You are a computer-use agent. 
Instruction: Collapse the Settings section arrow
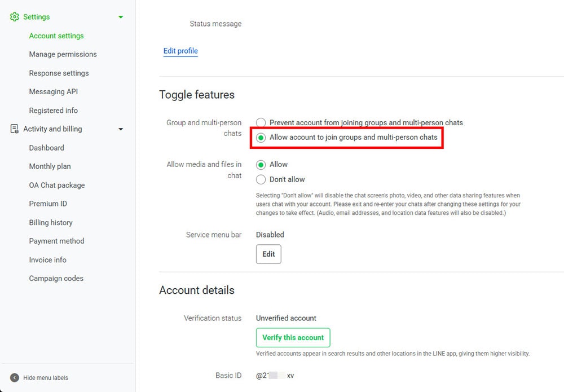[x=121, y=17]
